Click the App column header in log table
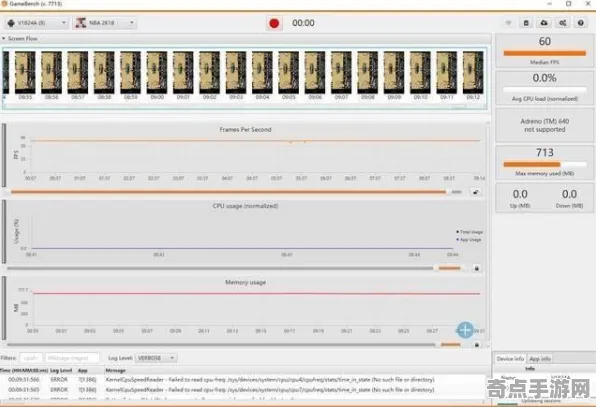596x407 pixels. 82,370
